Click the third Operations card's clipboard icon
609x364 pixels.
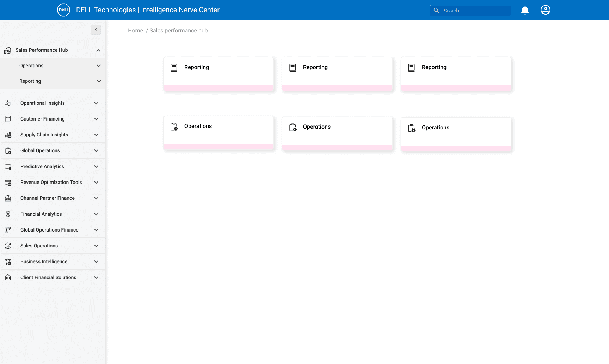tap(412, 128)
